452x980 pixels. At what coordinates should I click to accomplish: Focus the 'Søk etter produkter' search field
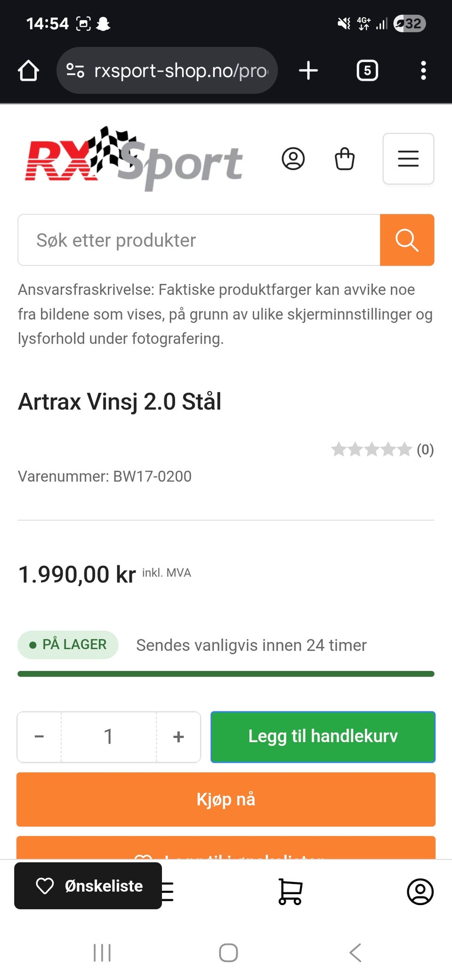(x=199, y=240)
